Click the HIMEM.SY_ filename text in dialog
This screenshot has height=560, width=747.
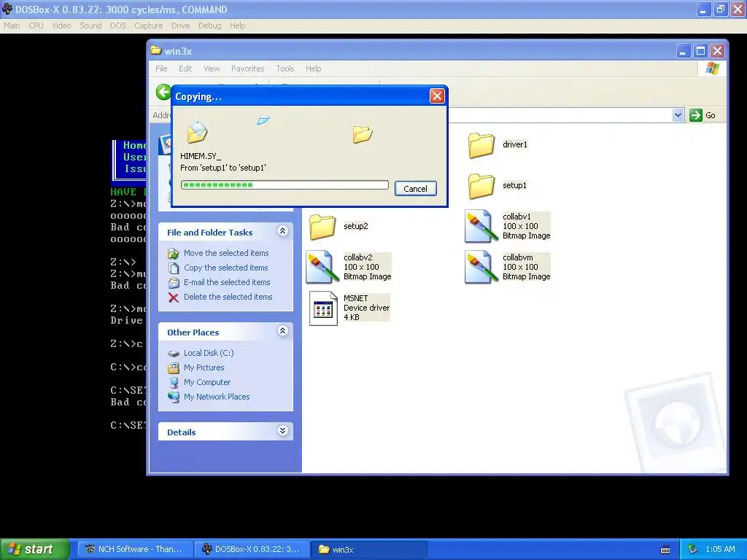coord(201,156)
